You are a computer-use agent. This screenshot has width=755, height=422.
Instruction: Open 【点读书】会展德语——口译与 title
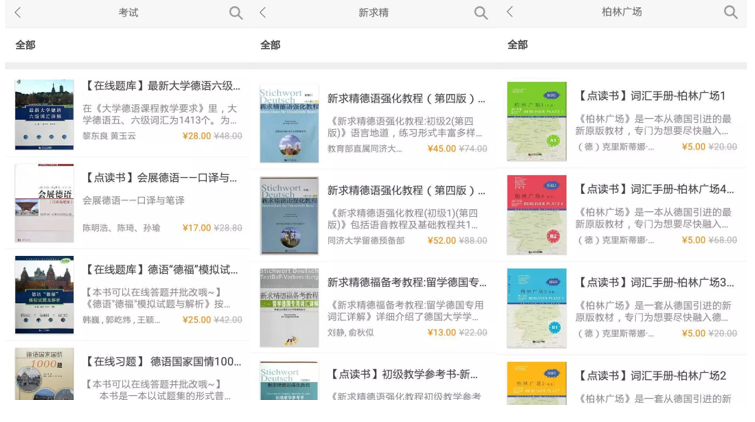click(160, 178)
